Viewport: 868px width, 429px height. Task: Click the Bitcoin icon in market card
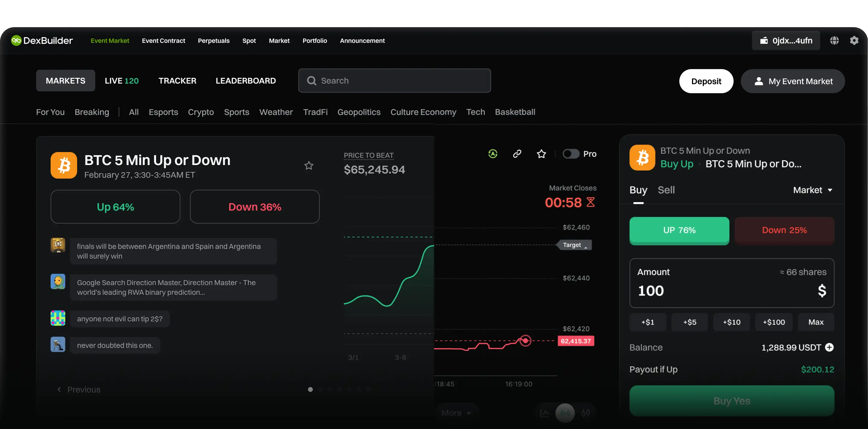(x=64, y=165)
